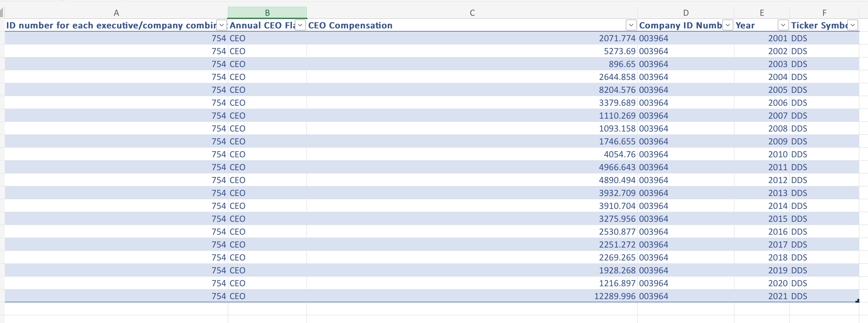Click compensation value 4054.76
This screenshot has width=868, height=323.
pyautogui.click(x=619, y=154)
